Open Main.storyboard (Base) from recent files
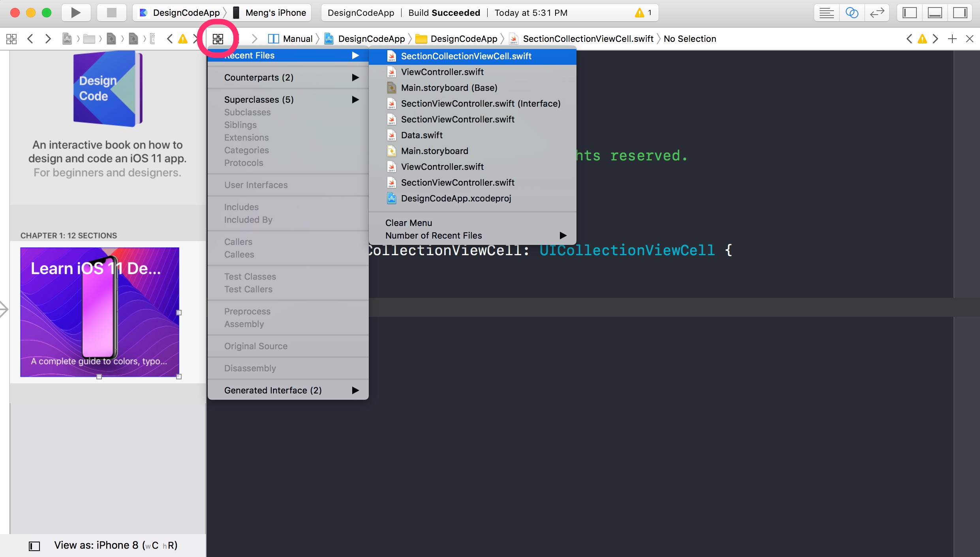This screenshot has width=980, height=557. (473, 88)
